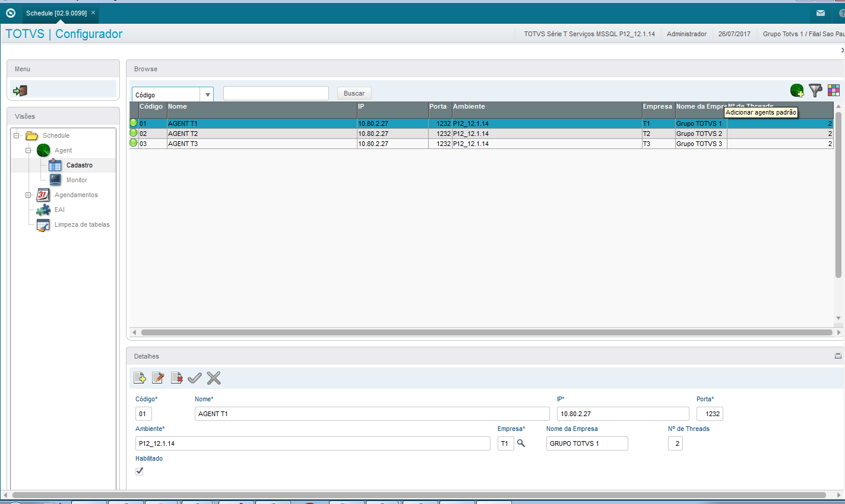The width and height of the screenshot is (845, 504).
Task: Select Cadastro in the tree
Action: (80, 165)
